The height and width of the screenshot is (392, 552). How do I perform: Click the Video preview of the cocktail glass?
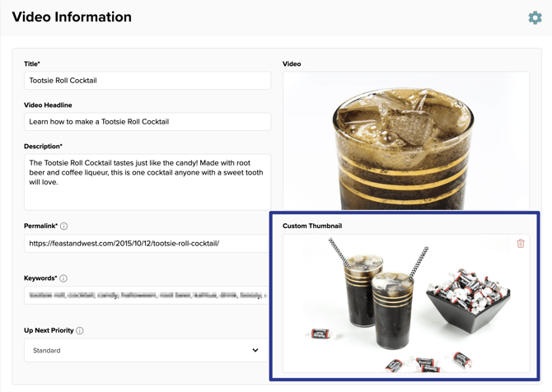405,140
